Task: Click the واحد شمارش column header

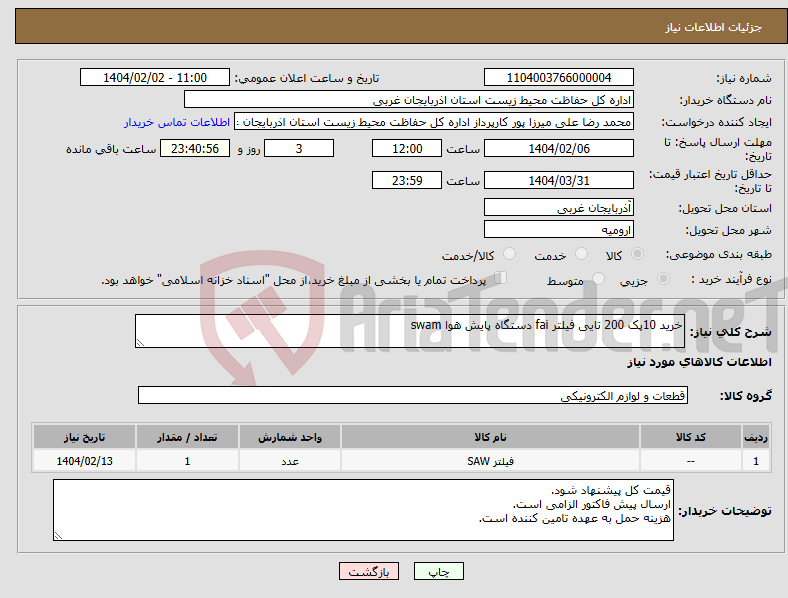Action: tap(290, 437)
